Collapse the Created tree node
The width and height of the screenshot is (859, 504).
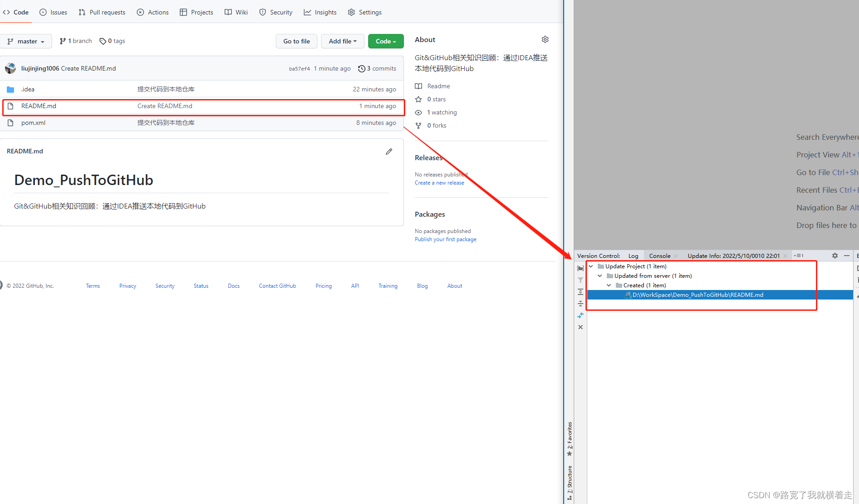[x=609, y=285]
